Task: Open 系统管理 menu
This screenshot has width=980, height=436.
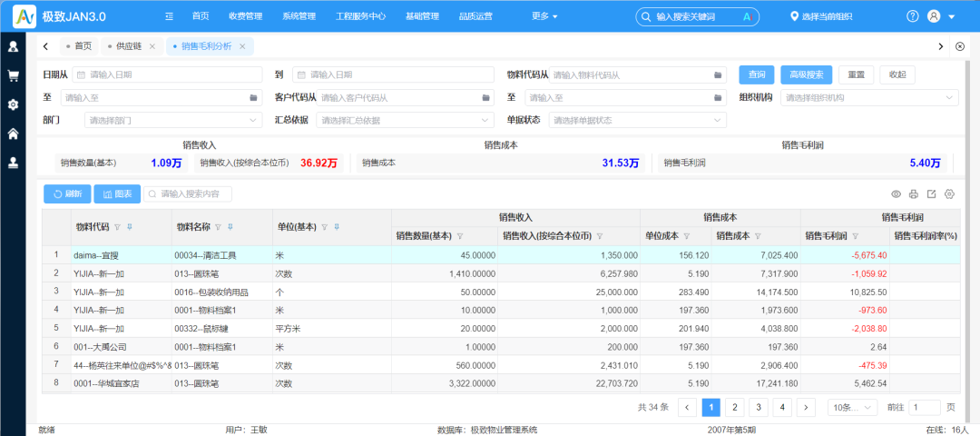Action: (x=299, y=16)
